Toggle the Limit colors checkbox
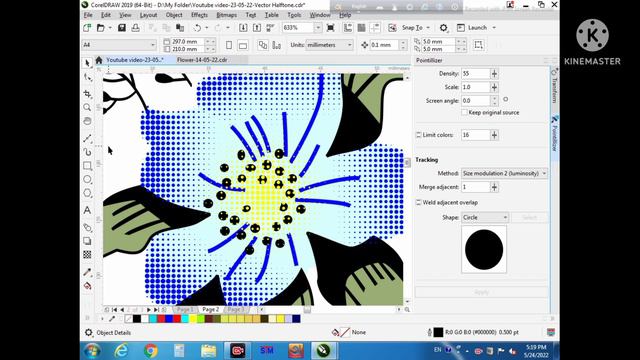Viewport: 640px width, 360px height. pos(418,135)
